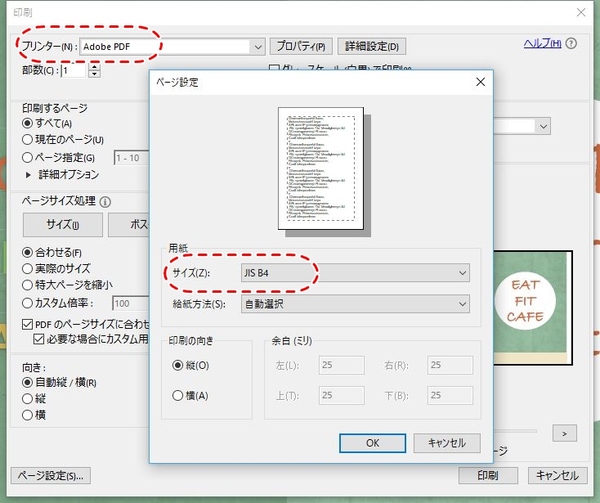Select 自動縦/横 orientation radio
Image resolution: width=600 pixels, height=503 pixels.
[x=27, y=382]
